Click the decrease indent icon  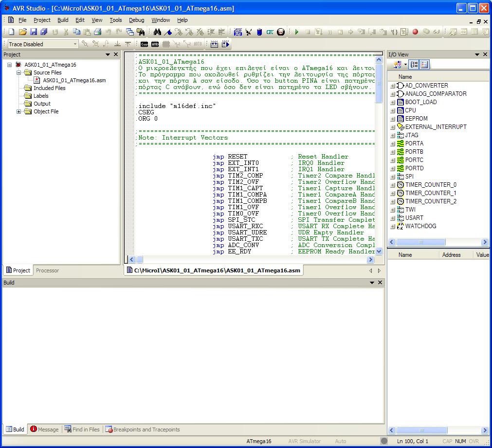(x=221, y=32)
